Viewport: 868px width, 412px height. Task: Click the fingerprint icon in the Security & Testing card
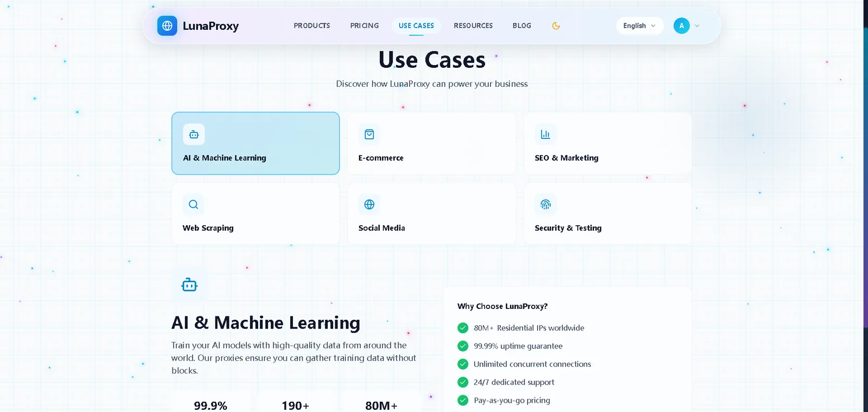(x=546, y=205)
